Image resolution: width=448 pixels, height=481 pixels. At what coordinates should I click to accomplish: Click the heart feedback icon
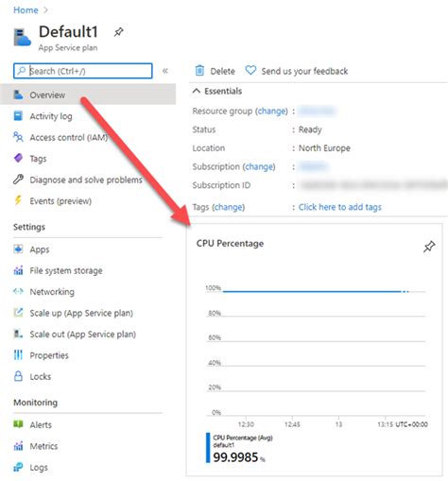[250, 70]
